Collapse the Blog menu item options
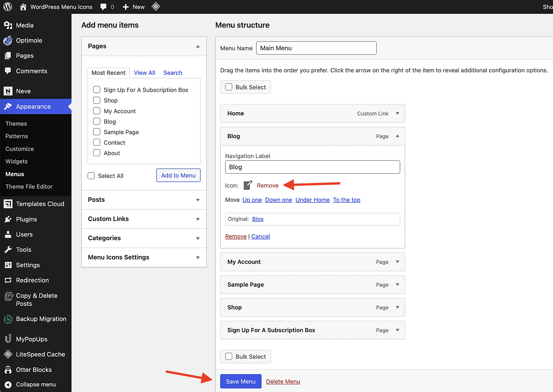 tap(397, 136)
